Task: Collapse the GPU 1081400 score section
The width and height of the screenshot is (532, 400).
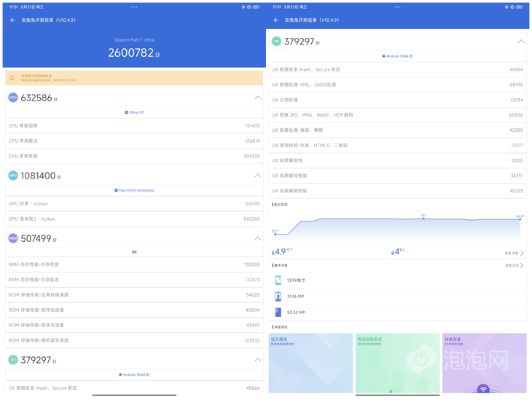Action: [x=257, y=176]
